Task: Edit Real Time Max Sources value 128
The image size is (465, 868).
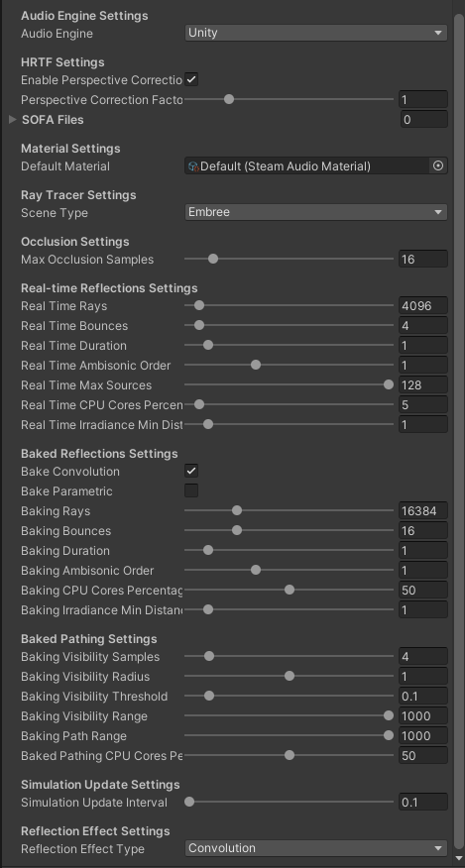Action: tap(423, 384)
